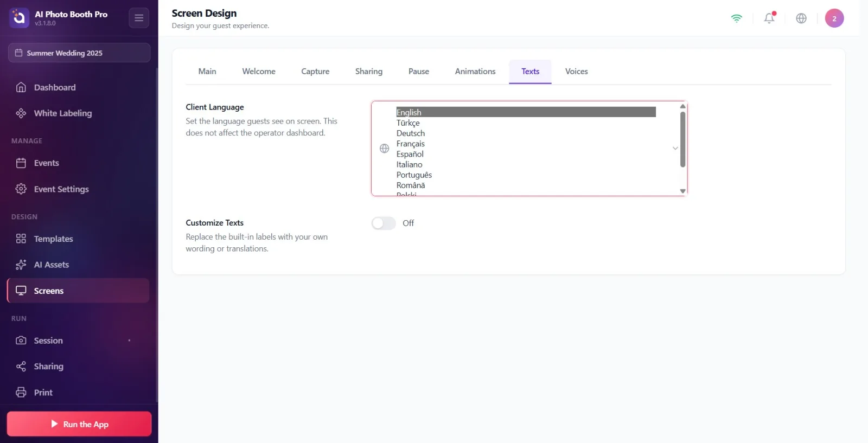Switch to the Animations tab
The height and width of the screenshot is (443, 868).
[x=475, y=72]
